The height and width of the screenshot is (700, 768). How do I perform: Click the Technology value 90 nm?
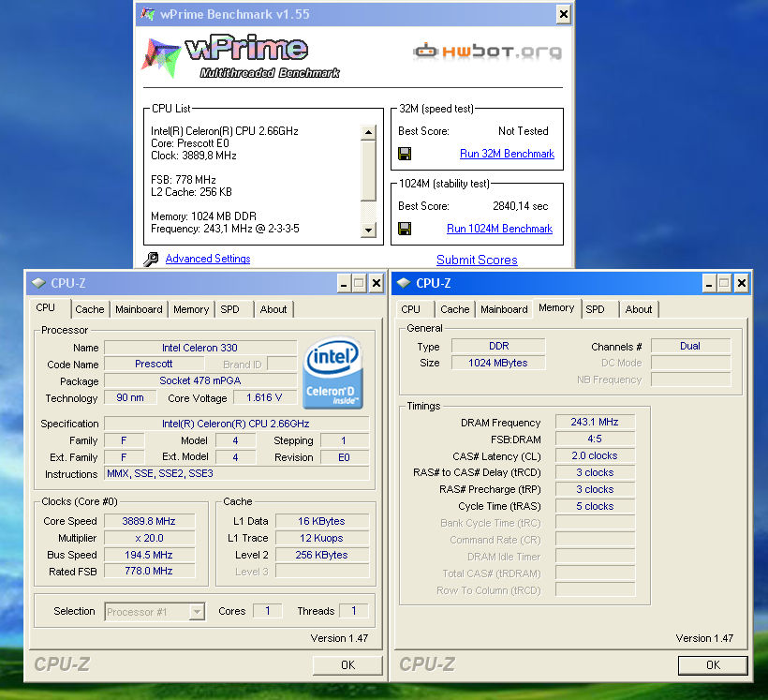[130, 397]
